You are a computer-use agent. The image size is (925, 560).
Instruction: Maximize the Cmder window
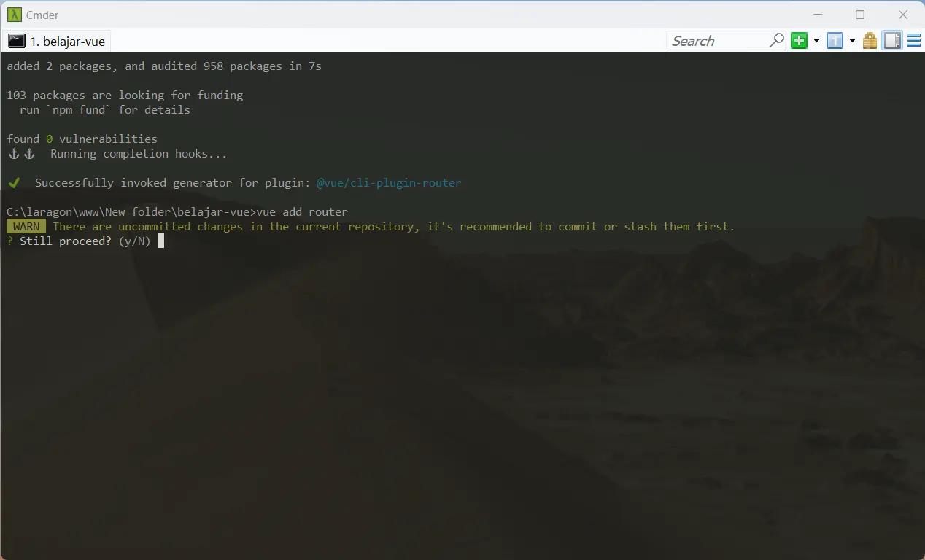pos(860,15)
